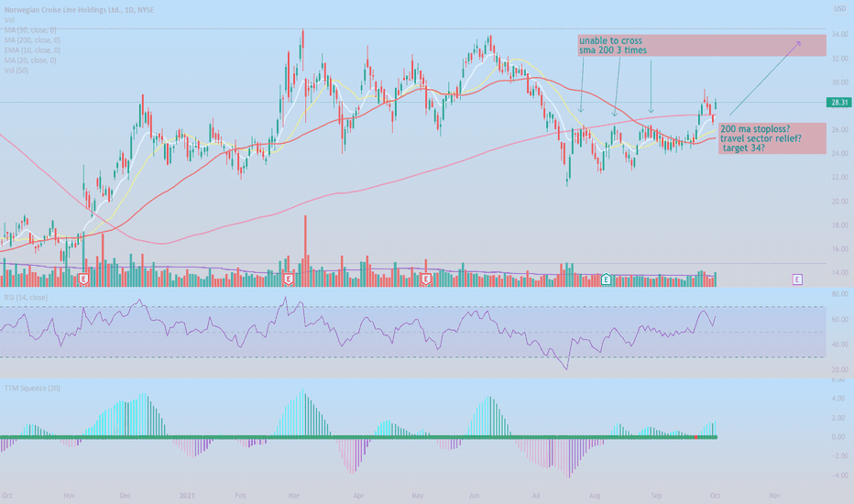854x504 pixels.
Task: Click the 80.00 RSI axis label
Action: (x=840, y=294)
